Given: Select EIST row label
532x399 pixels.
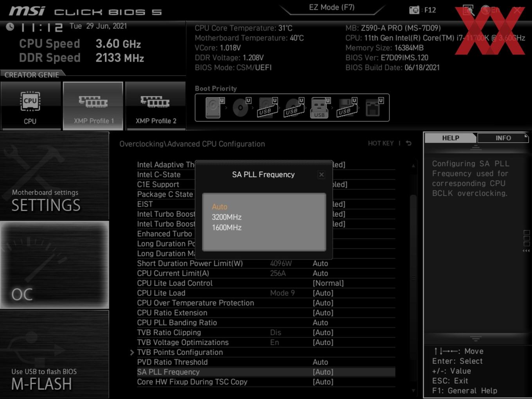Looking at the screenshot, I should [145, 204].
